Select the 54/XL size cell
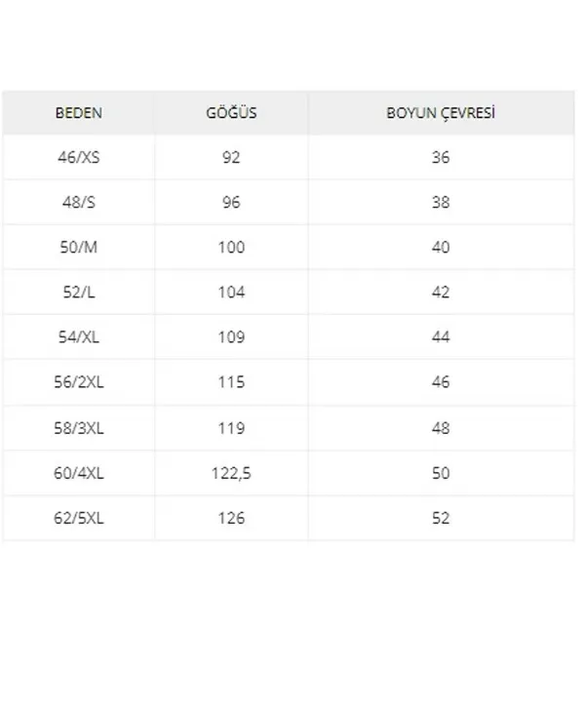Screen dimensions: 588x709 click(x=79, y=336)
